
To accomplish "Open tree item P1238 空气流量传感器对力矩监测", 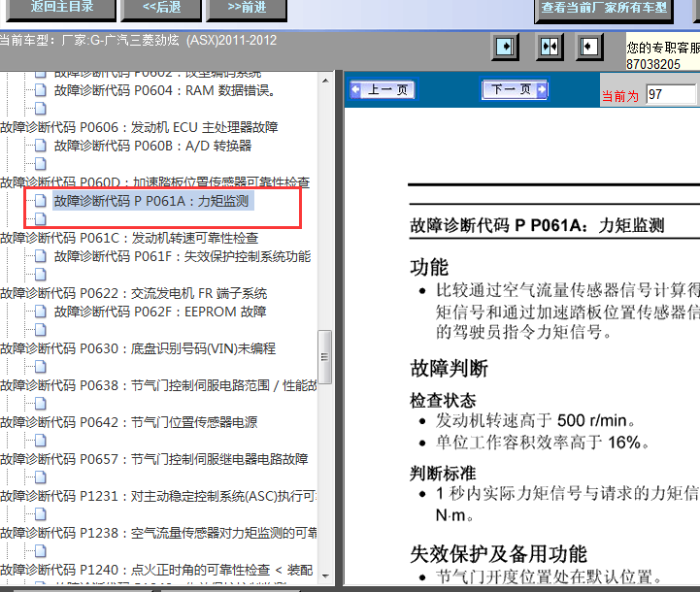I will click(x=158, y=533).
